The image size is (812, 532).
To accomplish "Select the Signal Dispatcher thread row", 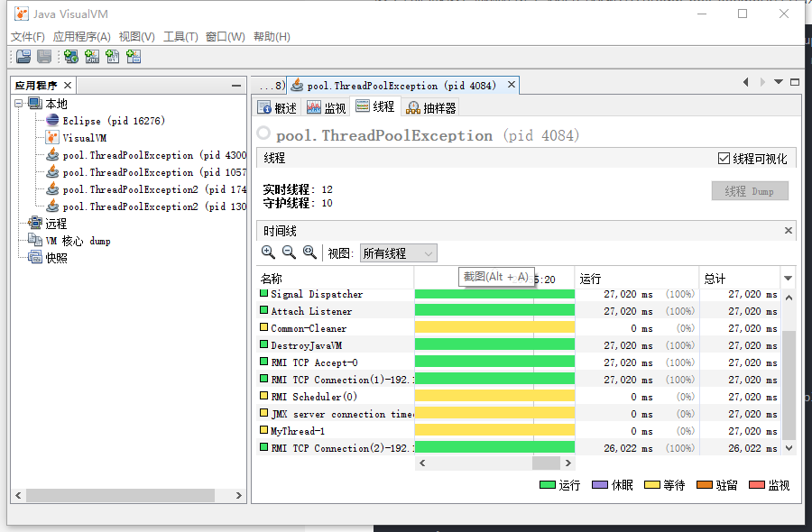I will tap(518, 294).
